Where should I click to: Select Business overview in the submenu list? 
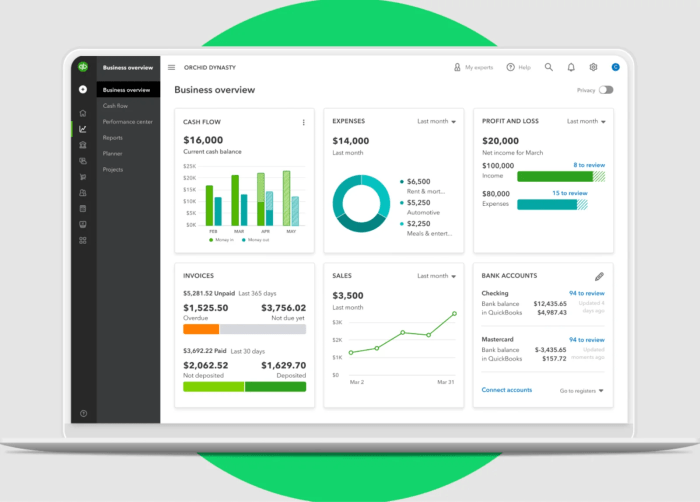(x=128, y=90)
